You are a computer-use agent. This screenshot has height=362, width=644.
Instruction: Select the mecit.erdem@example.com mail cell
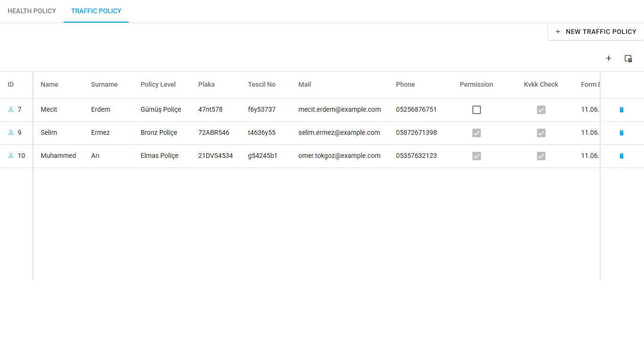point(339,109)
